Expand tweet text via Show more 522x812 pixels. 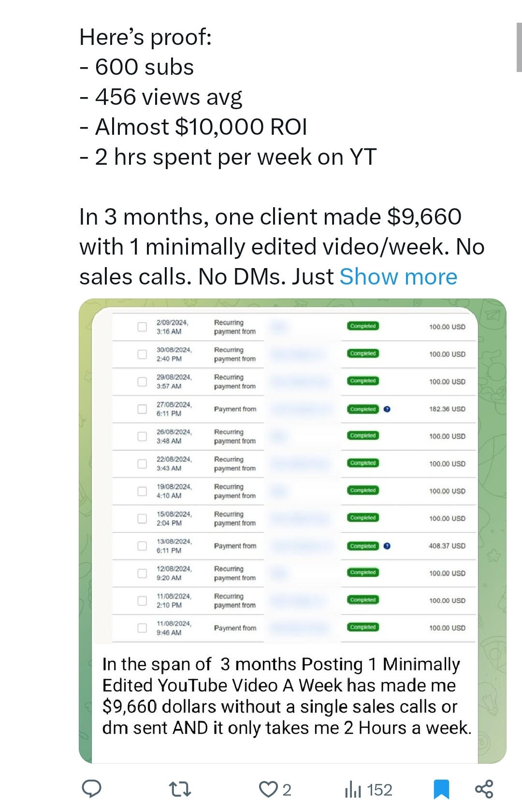398,277
